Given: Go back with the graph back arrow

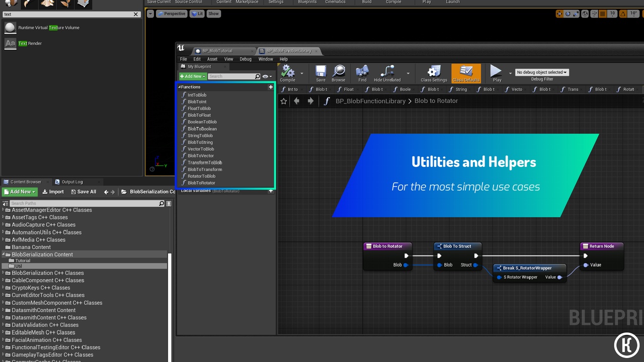Looking at the screenshot, I should click(x=297, y=101).
